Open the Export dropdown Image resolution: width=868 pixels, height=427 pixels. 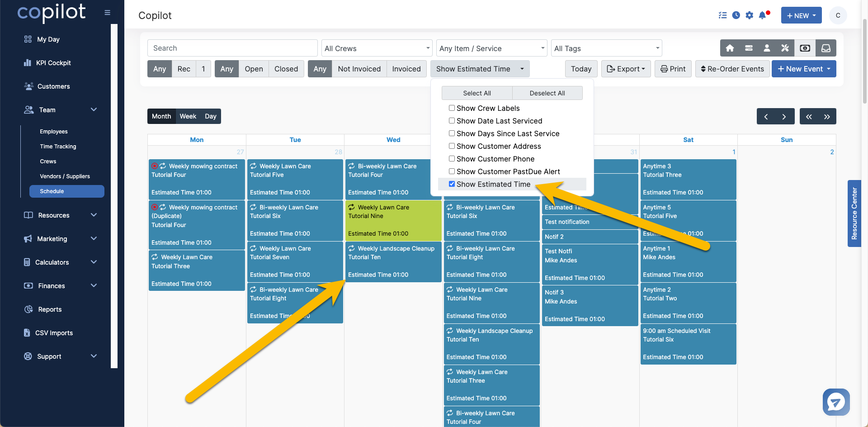(626, 69)
